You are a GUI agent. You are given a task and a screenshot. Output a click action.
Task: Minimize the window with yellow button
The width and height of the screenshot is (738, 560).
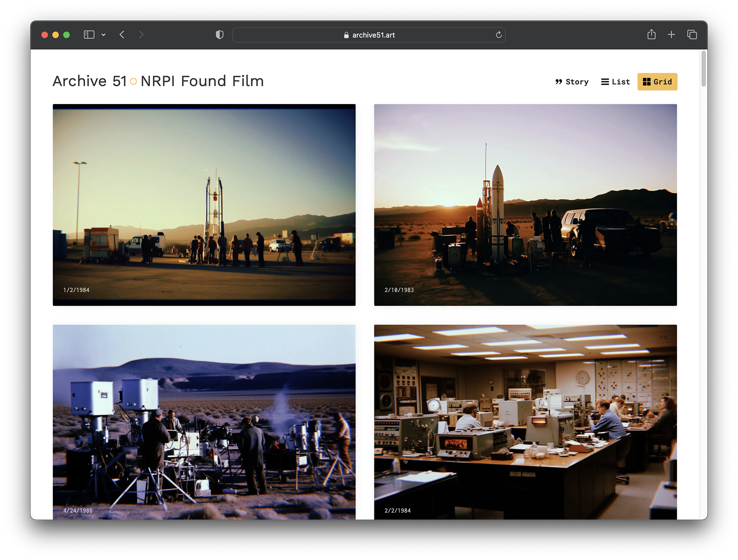click(56, 35)
